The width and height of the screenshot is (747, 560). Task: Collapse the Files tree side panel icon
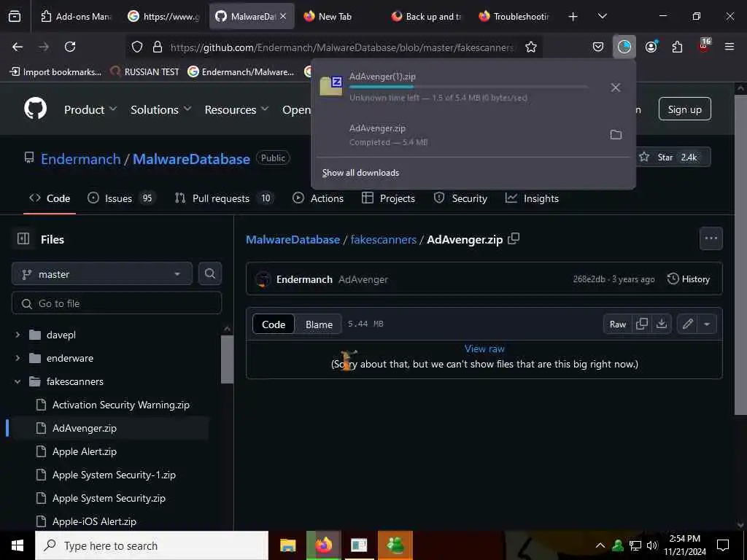point(23,238)
